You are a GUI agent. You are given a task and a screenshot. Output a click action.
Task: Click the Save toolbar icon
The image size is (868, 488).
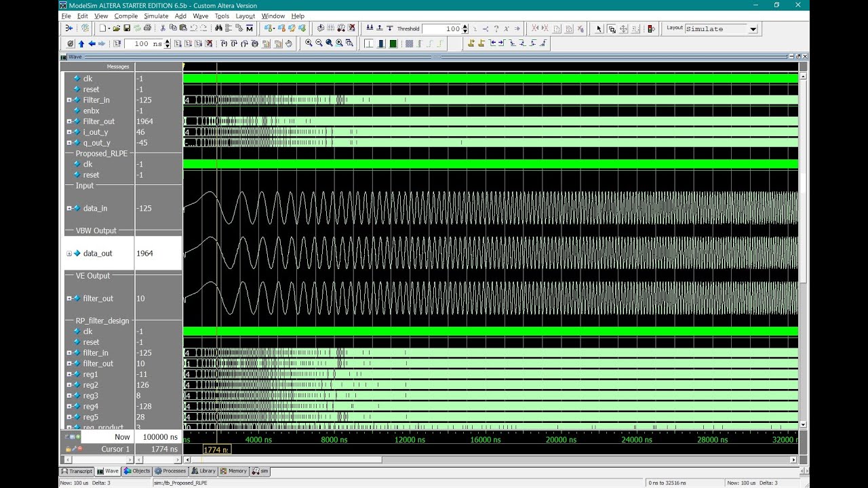(127, 28)
